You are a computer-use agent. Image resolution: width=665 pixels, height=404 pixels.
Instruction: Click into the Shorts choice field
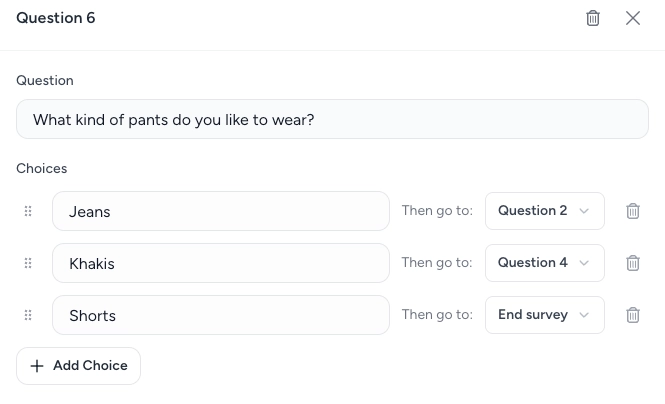[x=220, y=315]
